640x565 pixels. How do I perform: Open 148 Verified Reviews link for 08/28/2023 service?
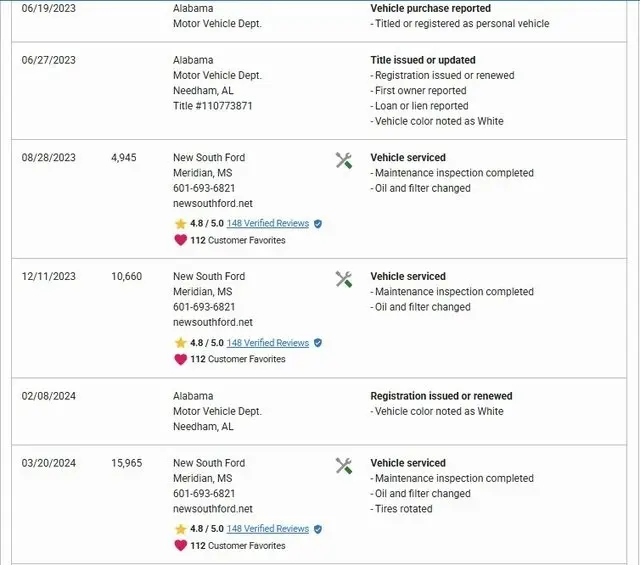click(x=267, y=224)
